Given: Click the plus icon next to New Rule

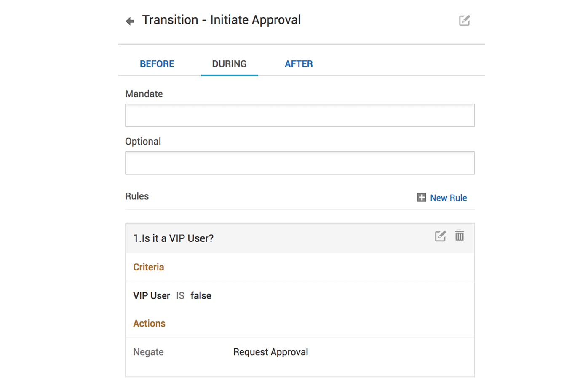Looking at the screenshot, I should tap(421, 197).
